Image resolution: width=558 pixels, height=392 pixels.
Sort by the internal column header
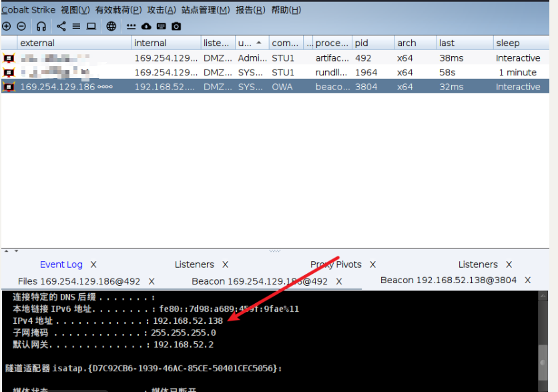coord(166,43)
